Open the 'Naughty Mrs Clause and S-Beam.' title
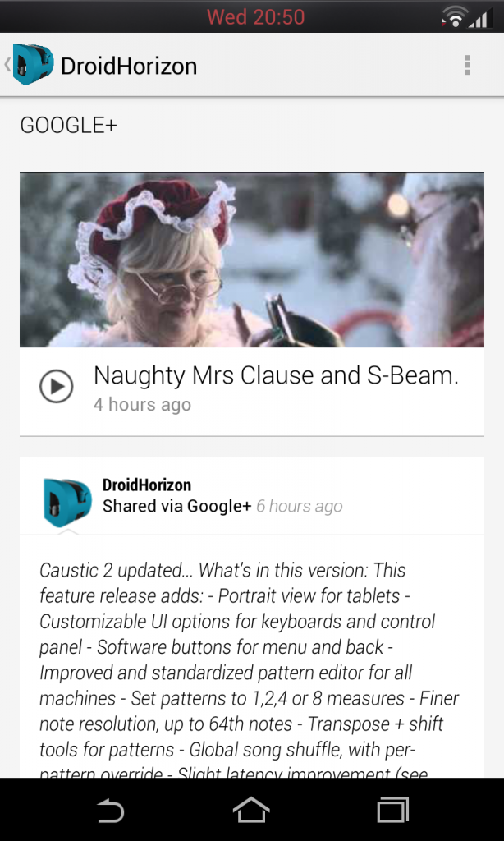Screen dimensions: 504x841 coord(276,375)
